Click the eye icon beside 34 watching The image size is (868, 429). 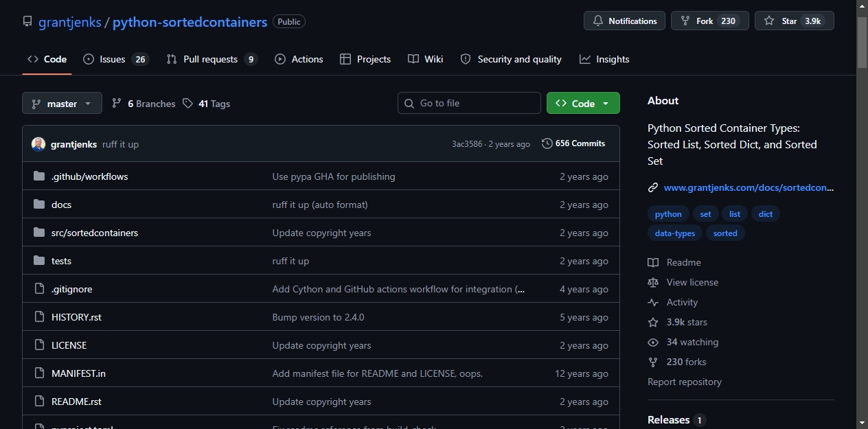[x=653, y=342]
